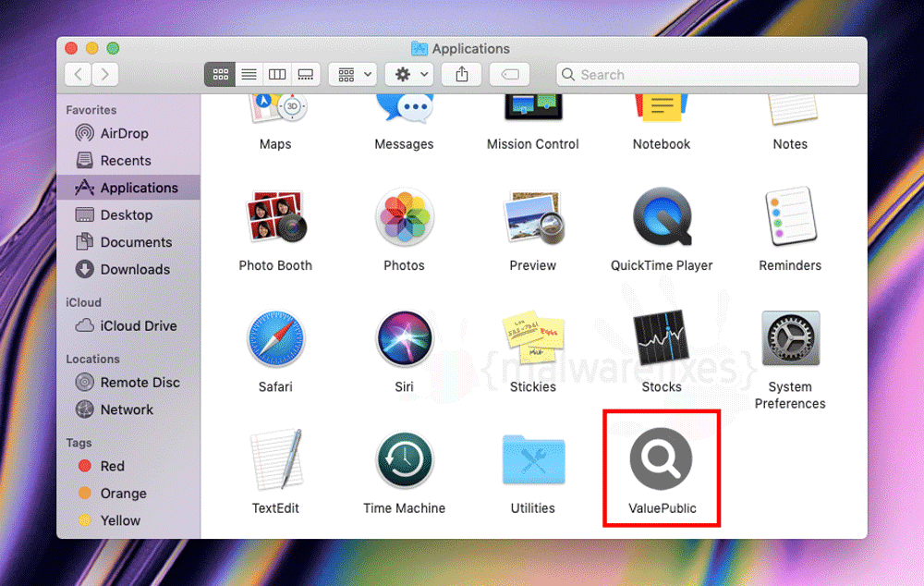Click the Stocks app icon

pyautogui.click(x=662, y=336)
